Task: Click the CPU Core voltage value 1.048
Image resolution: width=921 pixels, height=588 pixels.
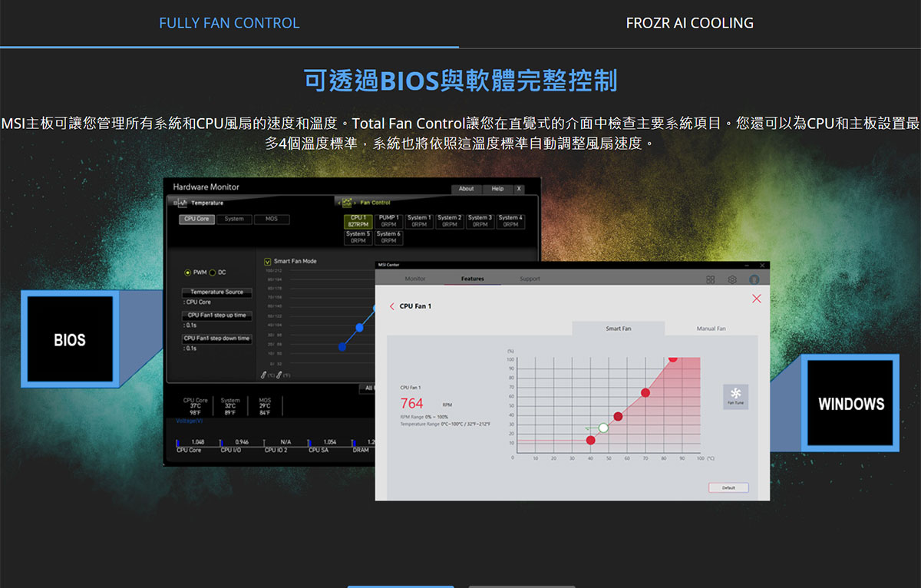Action: [197, 442]
